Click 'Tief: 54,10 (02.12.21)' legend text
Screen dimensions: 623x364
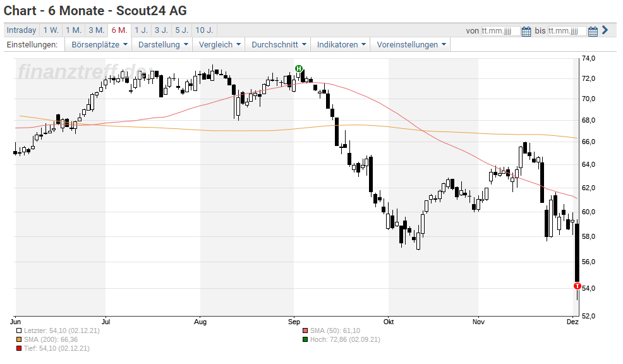(x=56, y=348)
